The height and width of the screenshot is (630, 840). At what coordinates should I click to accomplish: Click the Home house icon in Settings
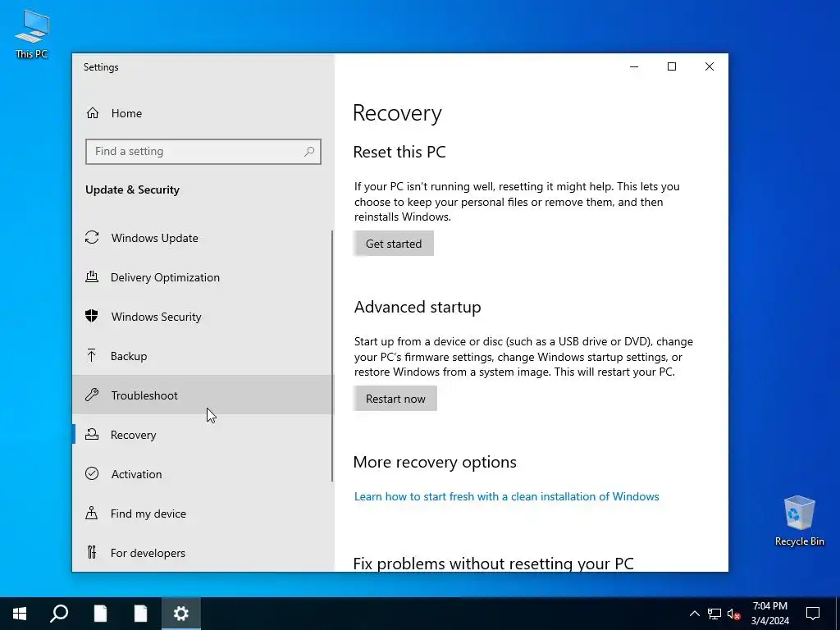coord(93,113)
